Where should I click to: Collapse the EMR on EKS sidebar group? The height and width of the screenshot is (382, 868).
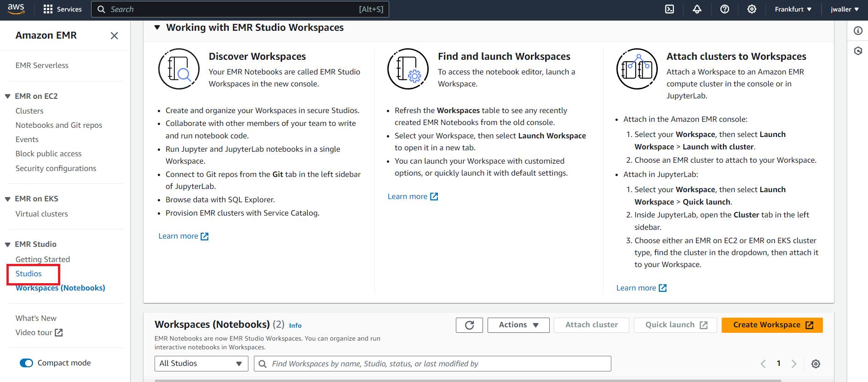8,199
